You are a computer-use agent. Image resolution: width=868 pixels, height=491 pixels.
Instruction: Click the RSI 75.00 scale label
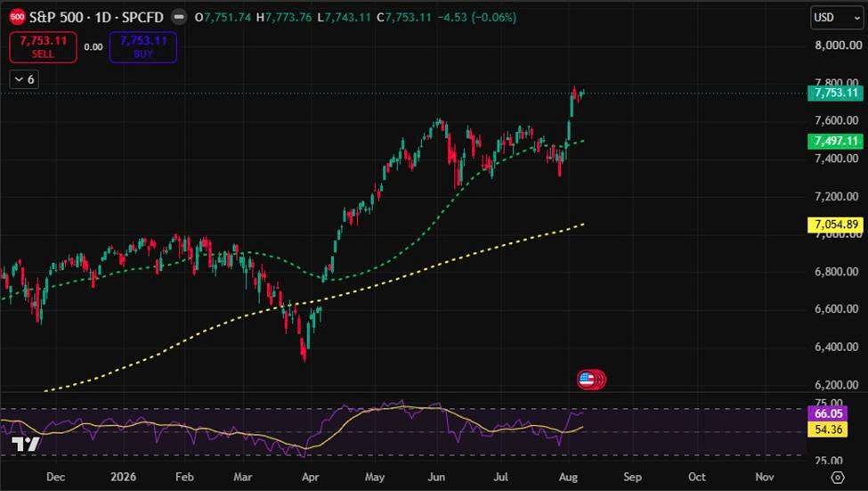829,402
